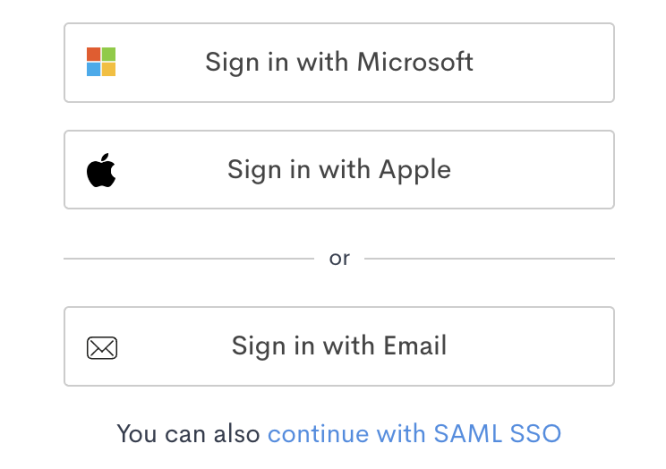
Task: Choose the Sign in with Apple button
Action: 339,170
